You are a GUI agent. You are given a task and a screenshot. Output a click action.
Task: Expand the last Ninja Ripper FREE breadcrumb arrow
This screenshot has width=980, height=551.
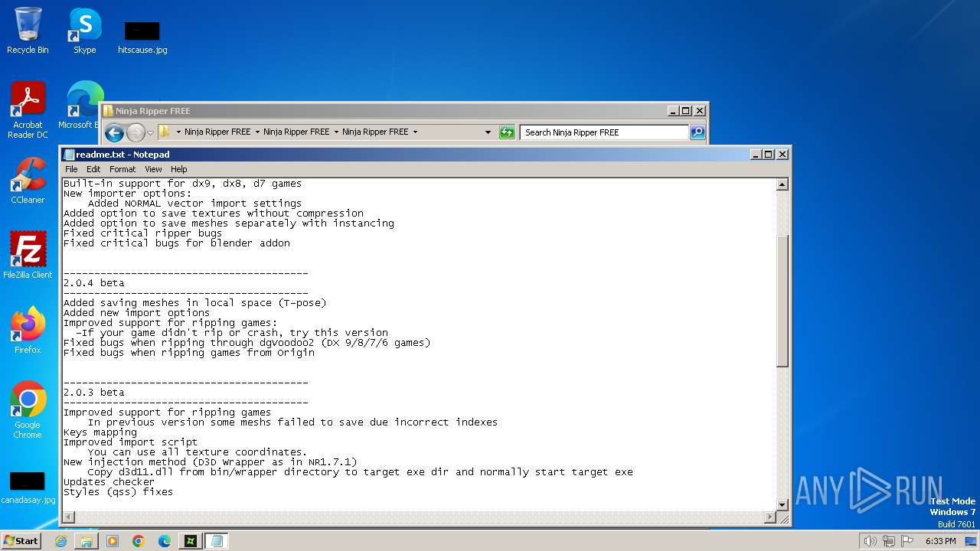pos(415,132)
